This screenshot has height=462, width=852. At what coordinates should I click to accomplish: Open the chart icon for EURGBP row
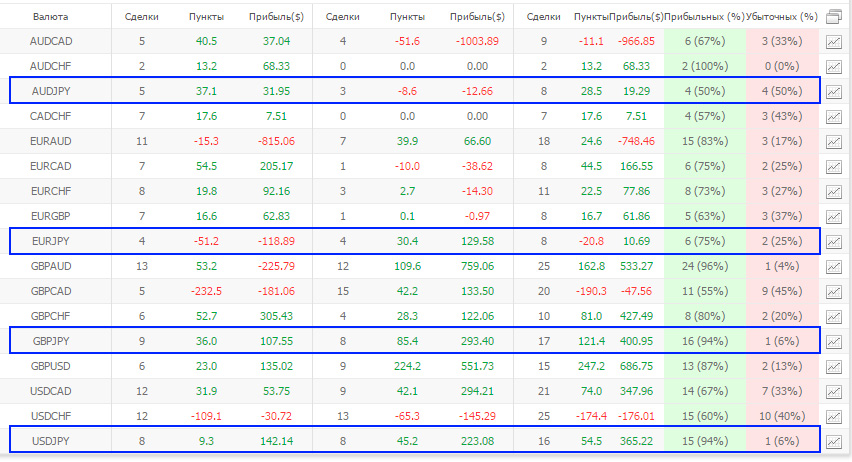(834, 216)
